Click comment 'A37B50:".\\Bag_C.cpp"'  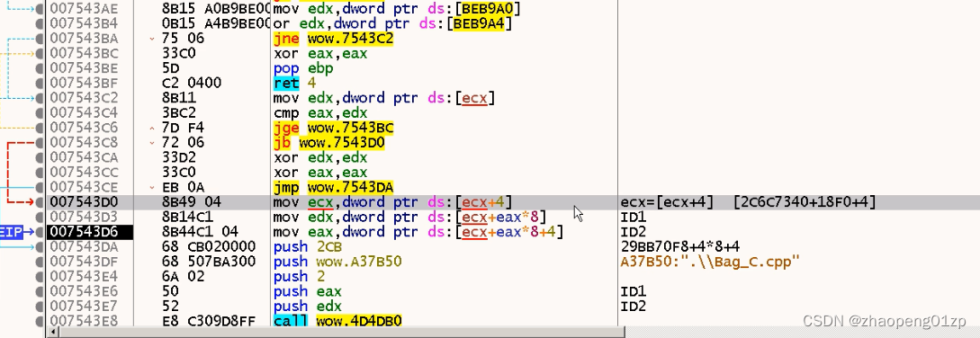711,262
